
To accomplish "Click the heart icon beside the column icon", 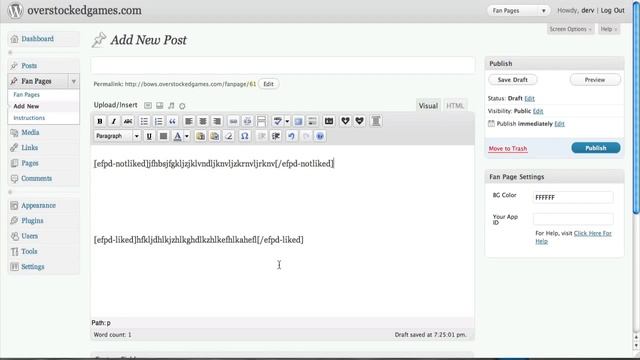I will [x=360, y=121].
